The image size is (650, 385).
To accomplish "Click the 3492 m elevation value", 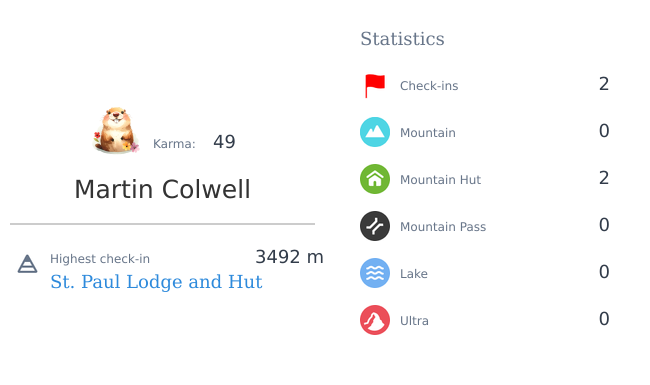I will click(x=289, y=257).
